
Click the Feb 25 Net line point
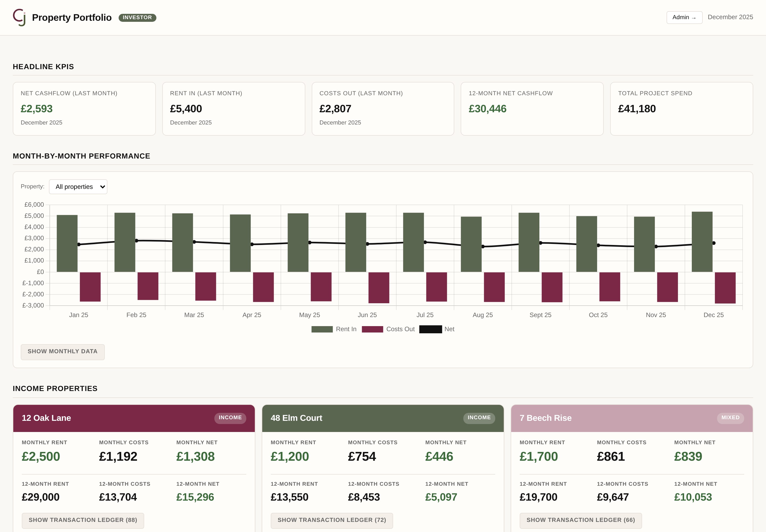point(136,241)
